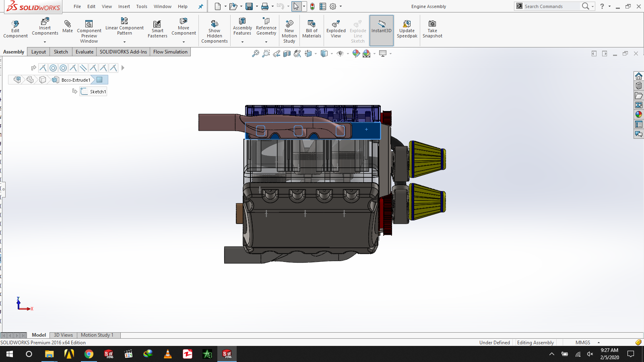Pin the menu bar with pushpin
The width and height of the screenshot is (644, 362).
(200, 6)
